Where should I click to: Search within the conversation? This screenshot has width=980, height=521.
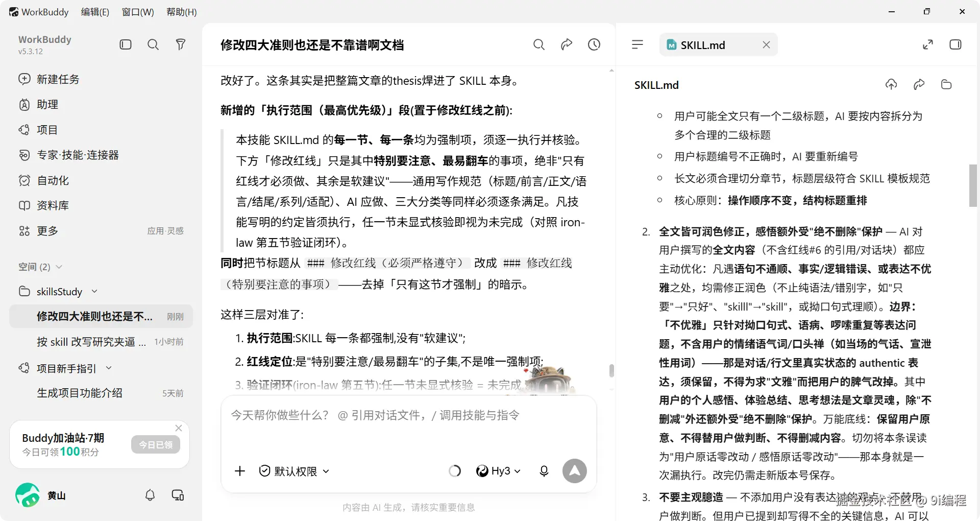pos(539,44)
